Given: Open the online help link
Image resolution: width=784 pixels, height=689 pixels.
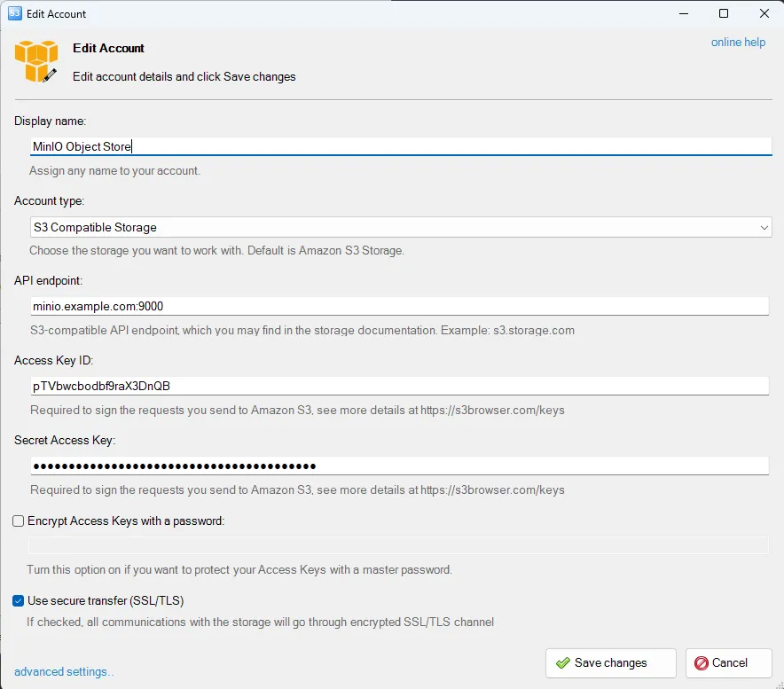Looking at the screenshot, I should click(x=738, y=43).
